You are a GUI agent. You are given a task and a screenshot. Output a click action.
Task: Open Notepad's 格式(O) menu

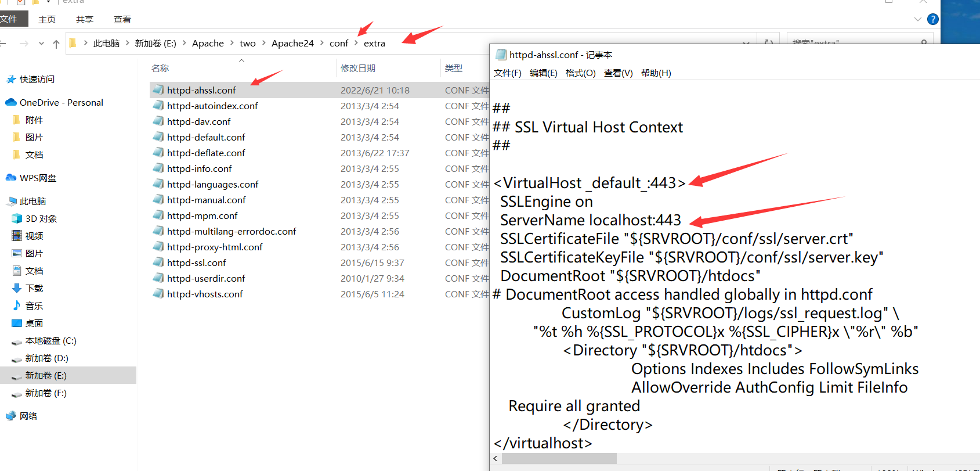point(581,73)
